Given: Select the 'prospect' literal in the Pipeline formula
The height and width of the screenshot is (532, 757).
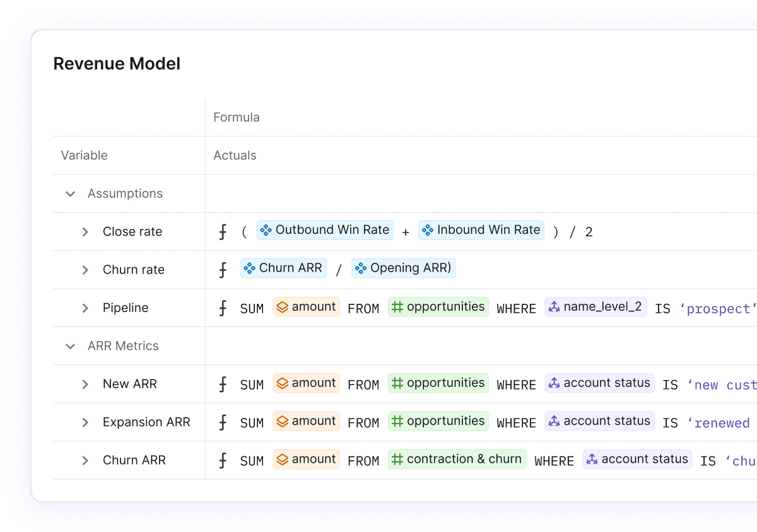Looking at the screenshot, I should [719, 308].
